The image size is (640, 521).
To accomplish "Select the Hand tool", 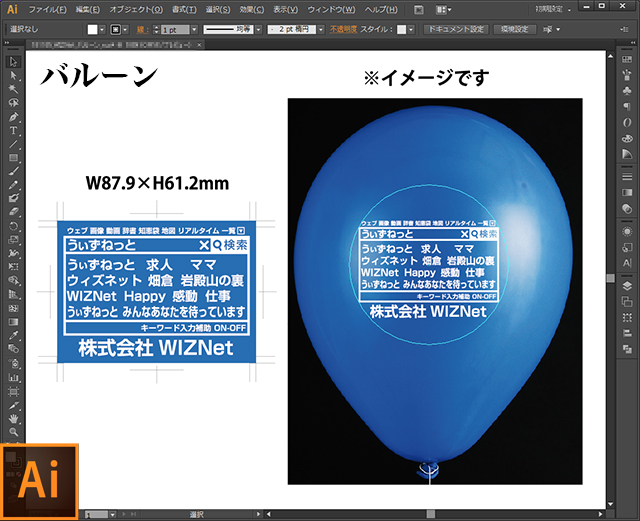I will 13,419.
